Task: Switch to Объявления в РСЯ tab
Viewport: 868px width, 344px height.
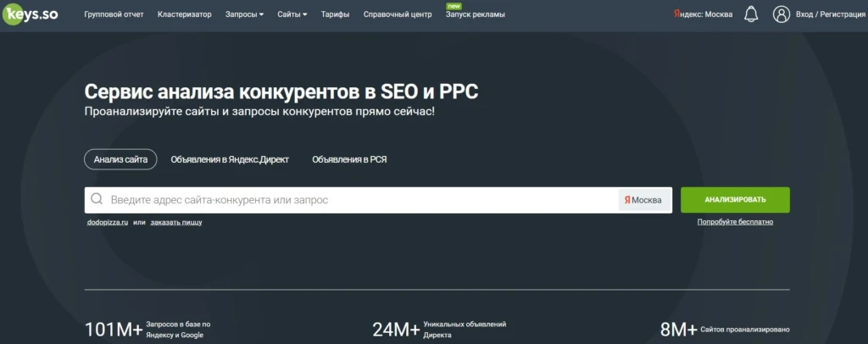Action: tap(349, 160)
